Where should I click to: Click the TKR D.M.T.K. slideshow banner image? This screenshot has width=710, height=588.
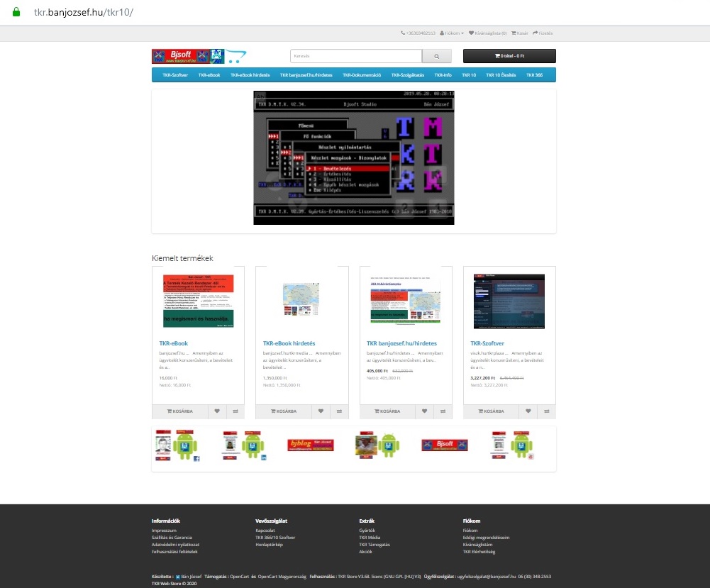[x=354, y=157]
